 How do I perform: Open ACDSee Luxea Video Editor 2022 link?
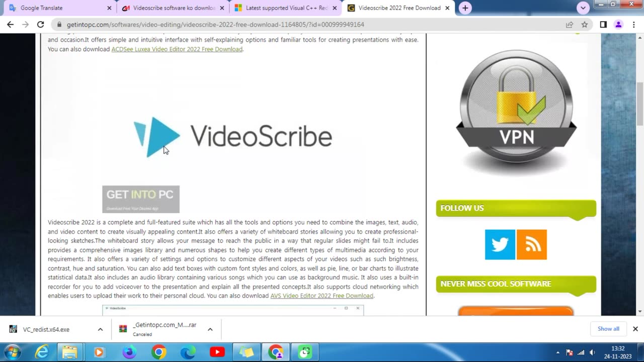[177, 49]
